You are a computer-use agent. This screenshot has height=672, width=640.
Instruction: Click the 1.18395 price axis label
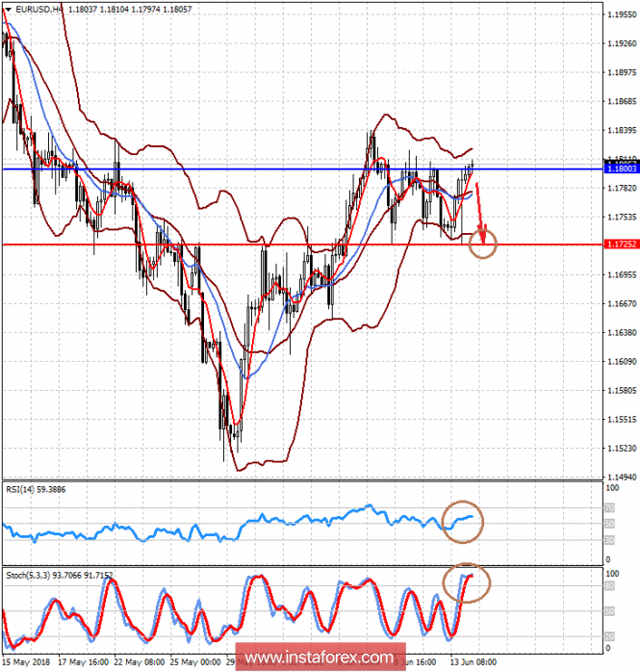point(622,130)
